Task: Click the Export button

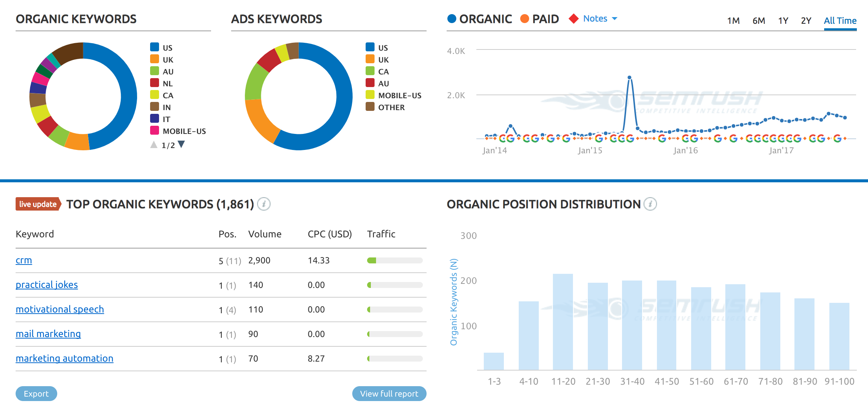Action: [36, 394]
